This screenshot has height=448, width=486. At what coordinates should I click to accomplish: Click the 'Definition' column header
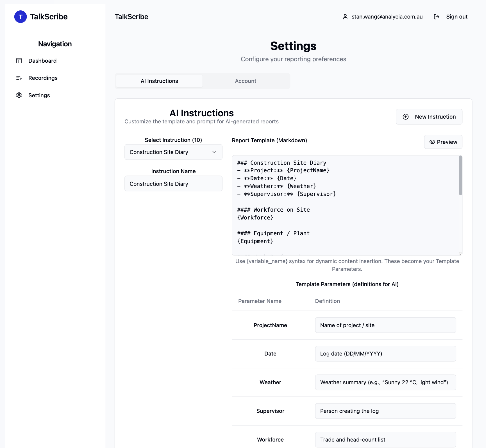coord(328,301)
